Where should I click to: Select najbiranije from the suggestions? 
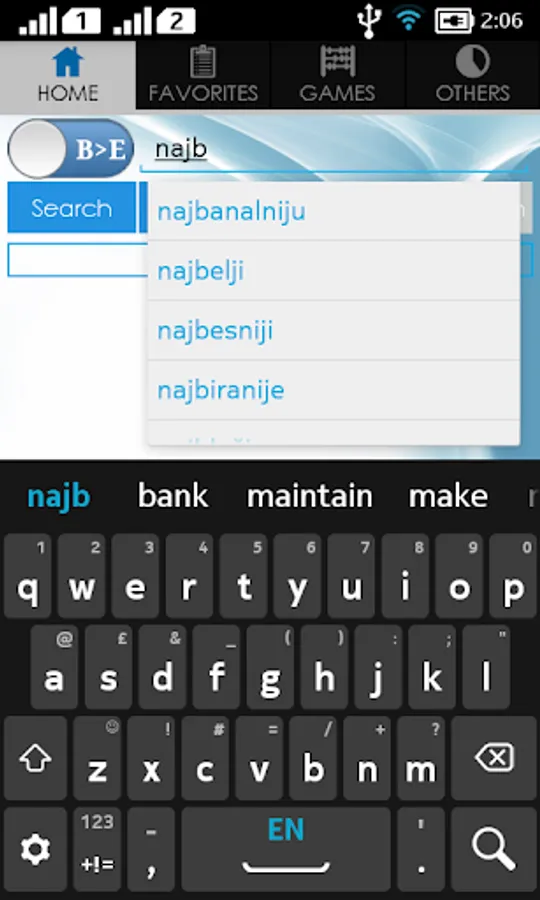point(333,390)
